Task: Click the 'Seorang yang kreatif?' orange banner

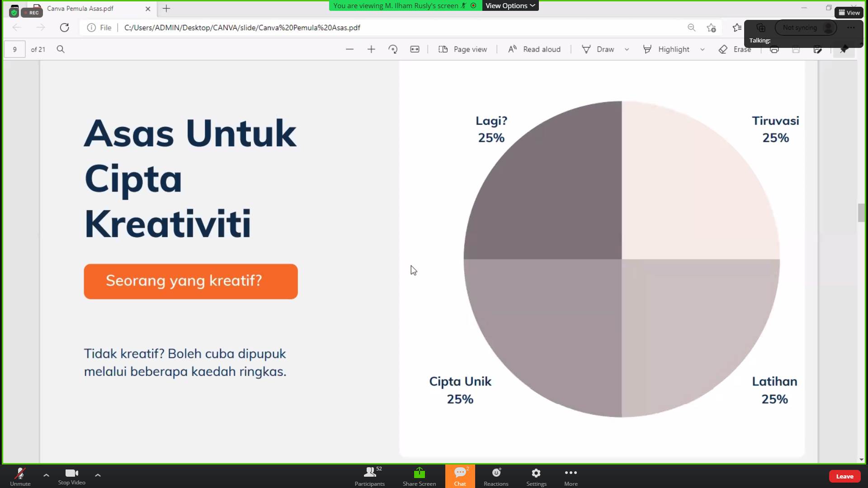Action: (191, 281)
